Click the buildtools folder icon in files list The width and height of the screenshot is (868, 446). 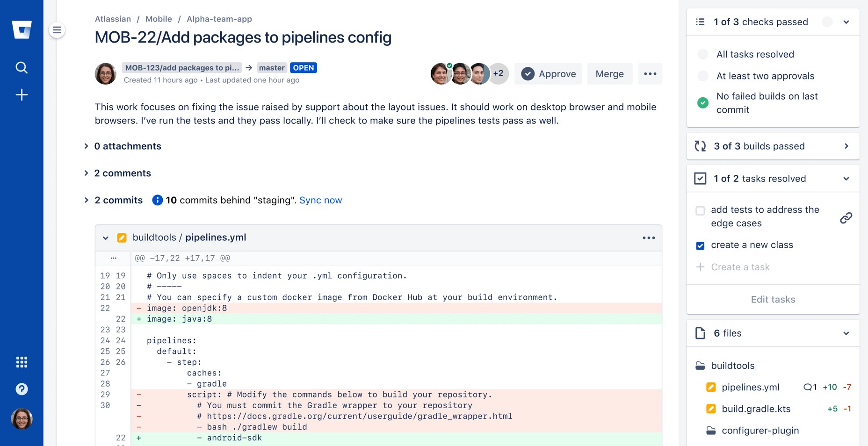[700, 366]
